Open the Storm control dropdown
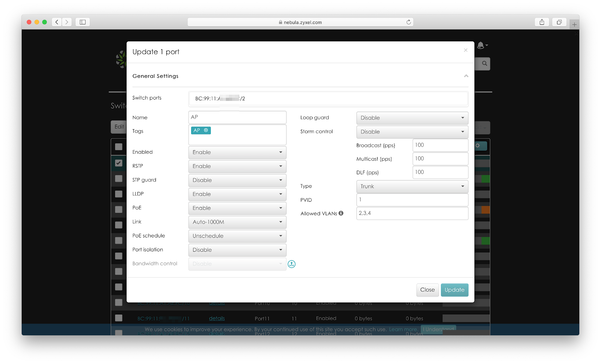Screen dimensions: 601x364 412,132
